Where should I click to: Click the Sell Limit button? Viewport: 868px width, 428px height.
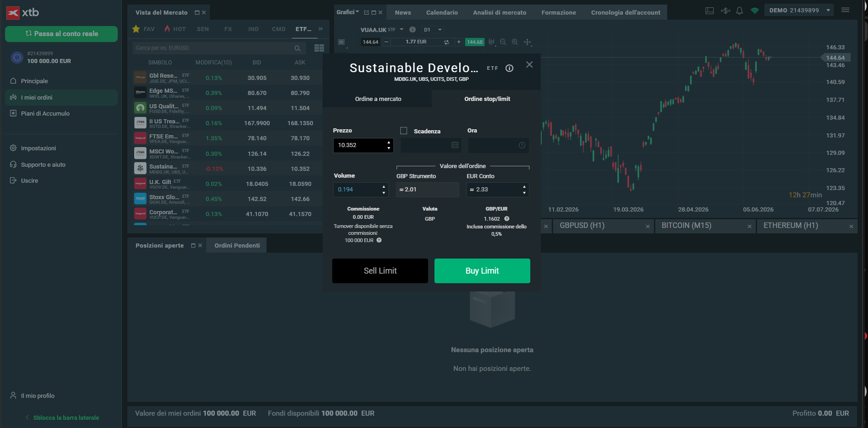tap(380, 271)
